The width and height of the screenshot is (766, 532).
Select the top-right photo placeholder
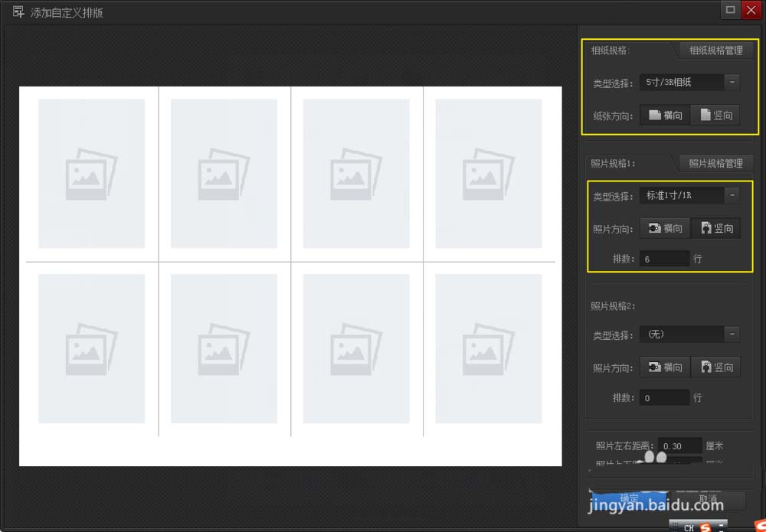point(489,174)
